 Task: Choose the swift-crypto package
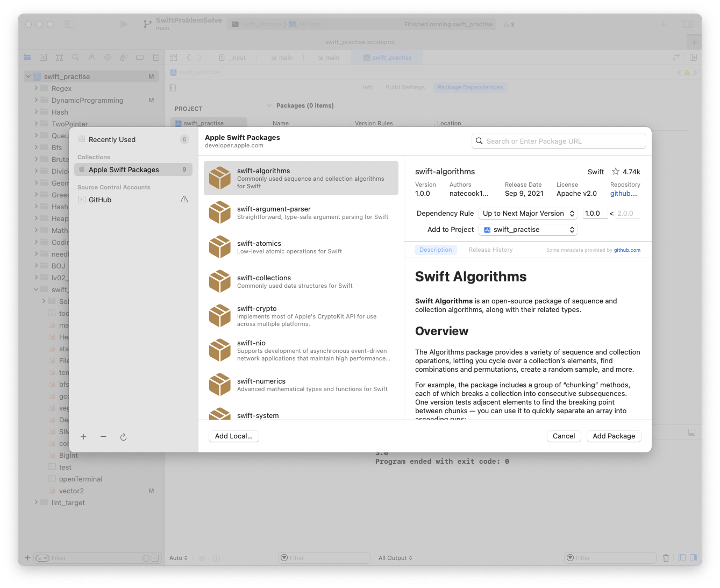coord(301,316)
